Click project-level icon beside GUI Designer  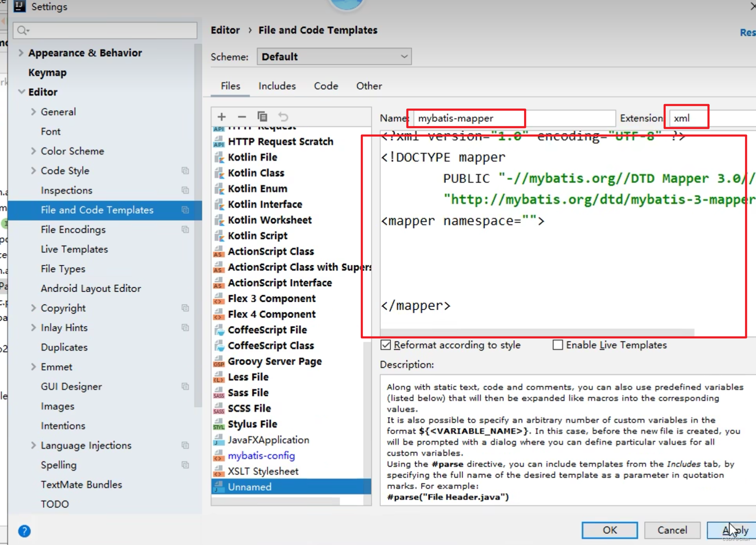185,387
